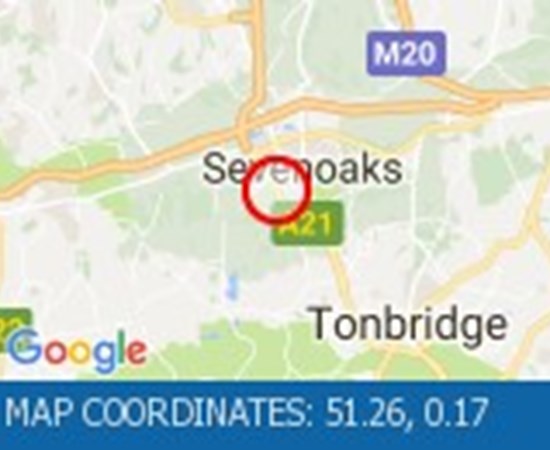Image resolution: width=550 pixels, height=450 pixels.
Task: Select the Tonbridge town label
Action: click(x=408, y=323)
